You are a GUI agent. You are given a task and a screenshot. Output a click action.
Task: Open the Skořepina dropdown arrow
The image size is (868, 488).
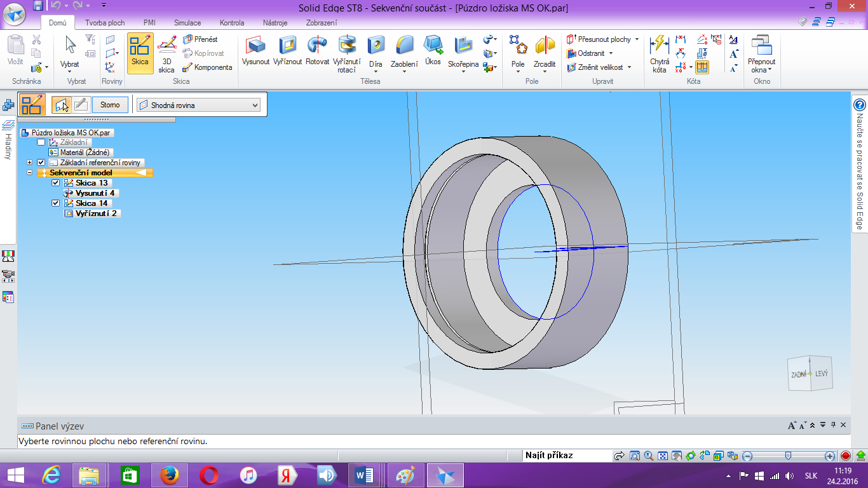click(x=463, y=72)
